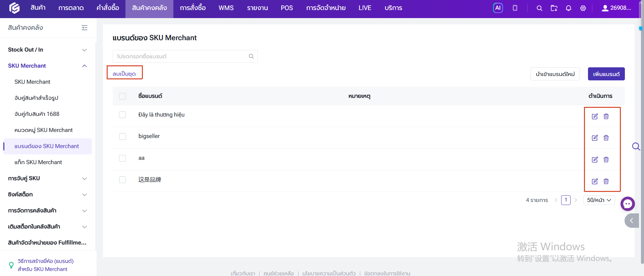The height and width of the screenshot is (276, 644).
Task: Check the box next to bigseller
Action: pos(122,136)
